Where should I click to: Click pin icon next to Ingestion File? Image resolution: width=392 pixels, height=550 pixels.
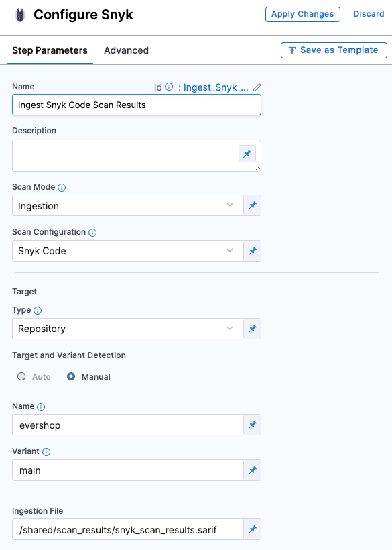(x=252, y=529)
